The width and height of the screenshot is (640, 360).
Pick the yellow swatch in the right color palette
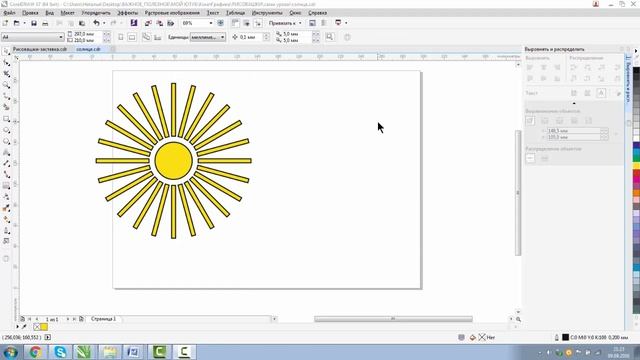click(636, 166)
